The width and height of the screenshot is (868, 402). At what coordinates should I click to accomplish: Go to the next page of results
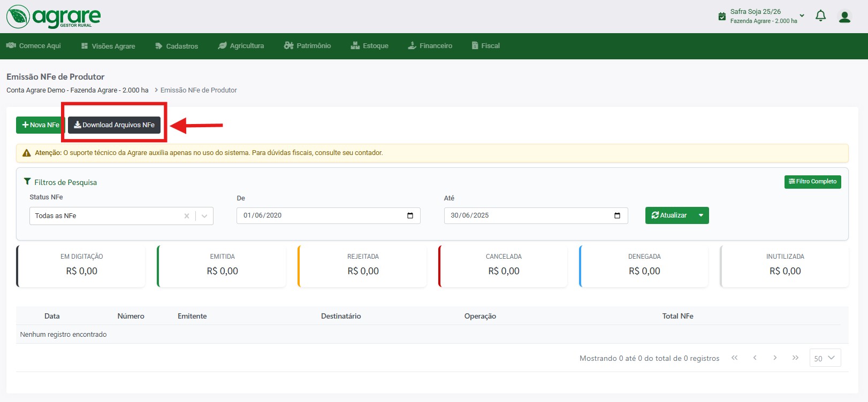click(x=775, y=358)
